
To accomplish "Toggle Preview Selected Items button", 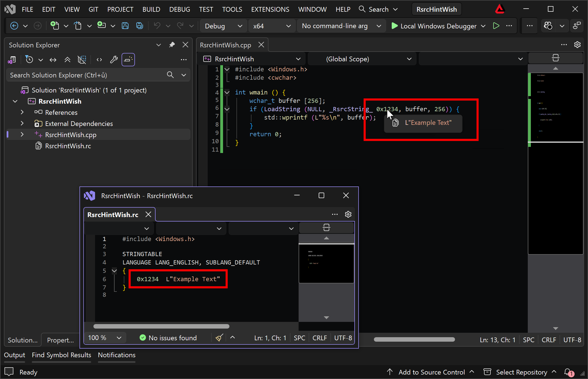I will point(128,60).
